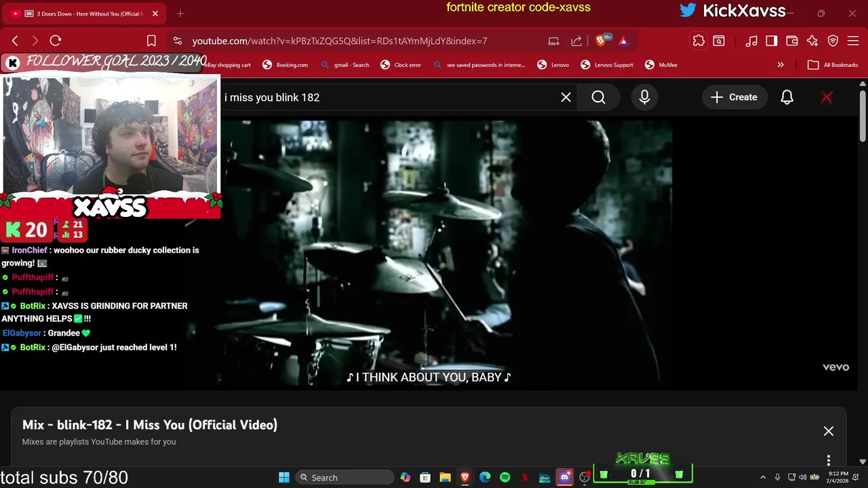This screenshot has width=868, height=488.
Task: Open Copilot from the taskbar
Action: pos(406,478)
